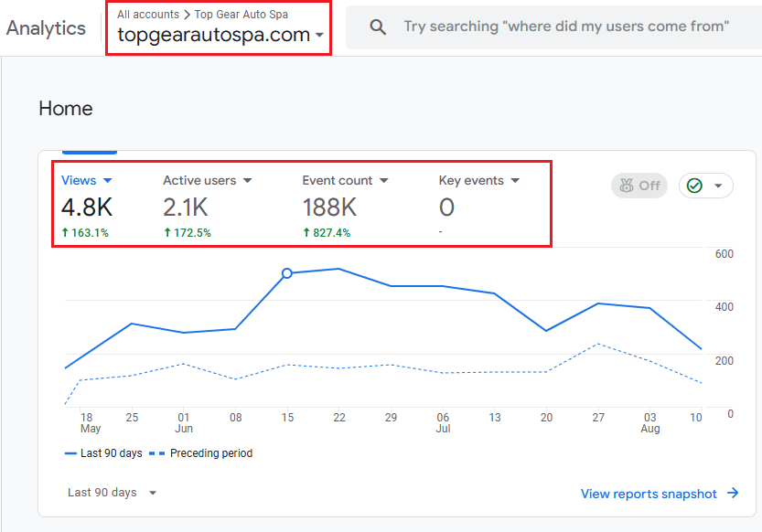The image size is (762, 532).
Task: Expand the arrow beside the green checkmark
Action: [718, 186]
